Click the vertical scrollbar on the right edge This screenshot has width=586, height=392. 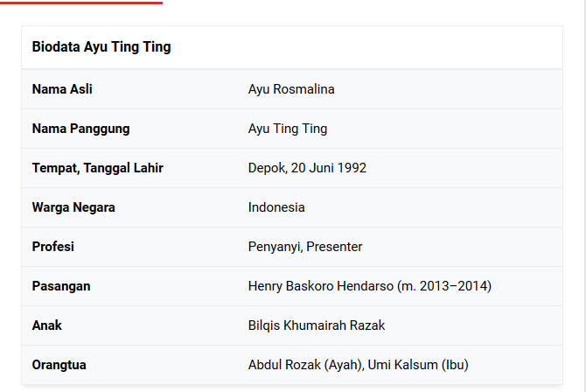point(584,196)
